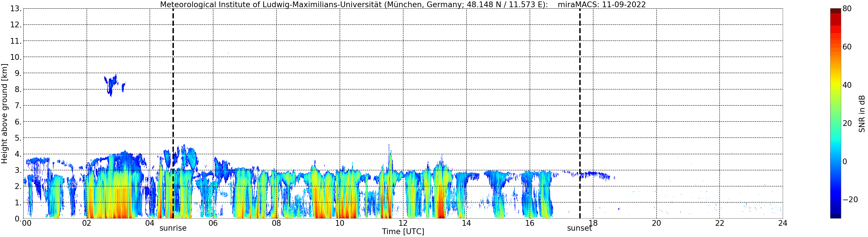Screen dimensions: 868x237
Task: Click the height axis tick '9.'
Action: click(18, 73)
